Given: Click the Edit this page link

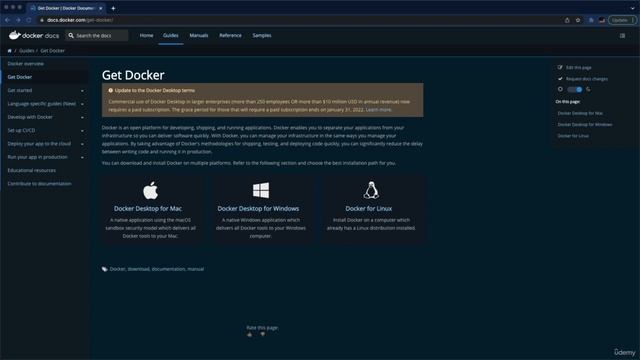Looking at the screenshot, I should tap(578, 67).
